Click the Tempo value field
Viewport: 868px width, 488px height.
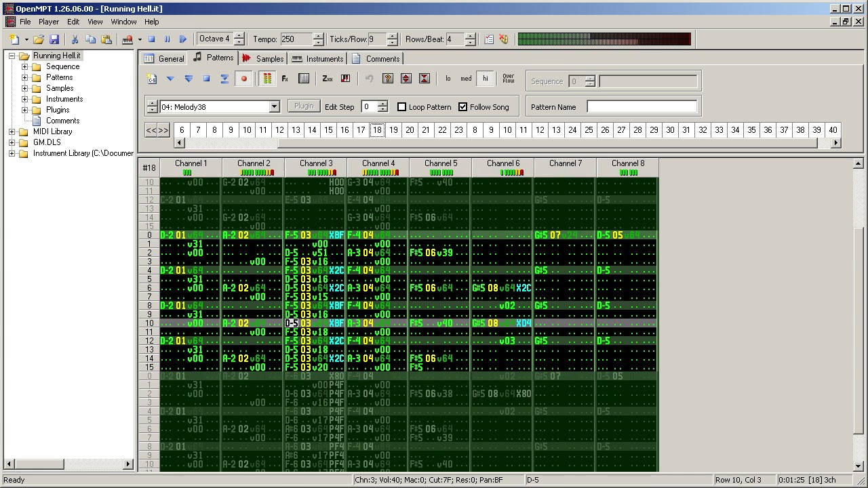[x=296, y=39]
